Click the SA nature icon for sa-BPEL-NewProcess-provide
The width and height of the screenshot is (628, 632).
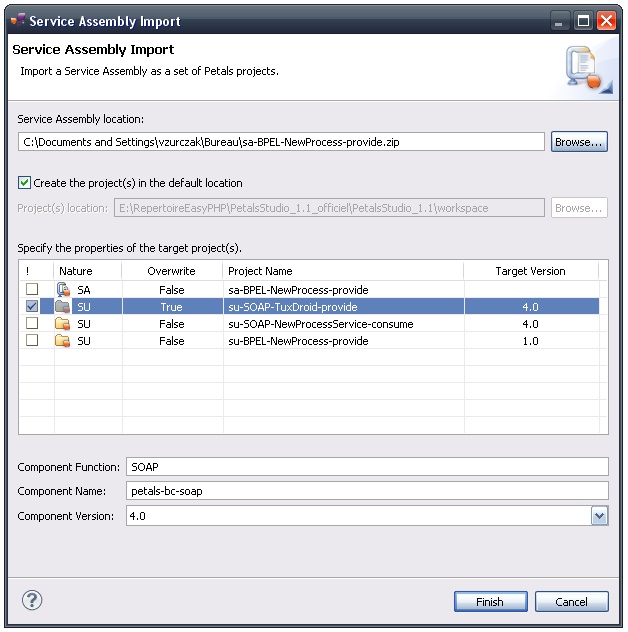(64, 289)
